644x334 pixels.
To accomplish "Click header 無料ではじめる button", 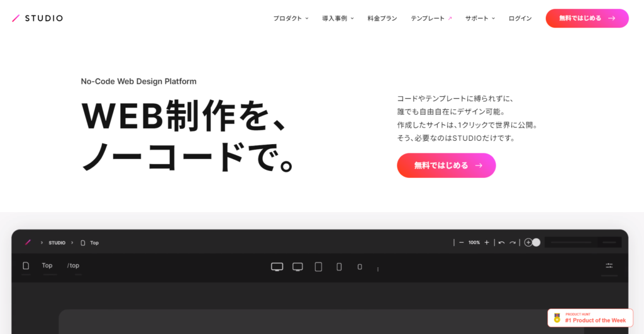I will (x=587, y=18).
